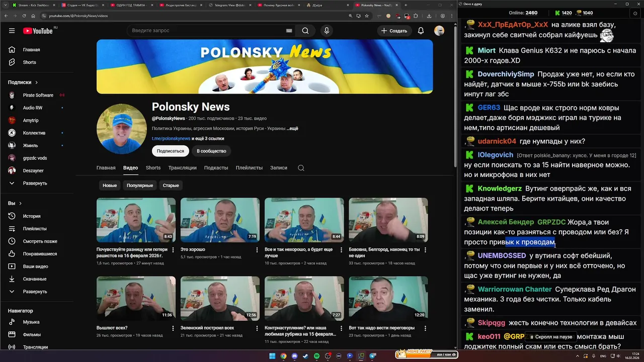644x362 pixels.
Task: Switch to the channel Плейлисты tab
Action: click(x=249, y=168)
